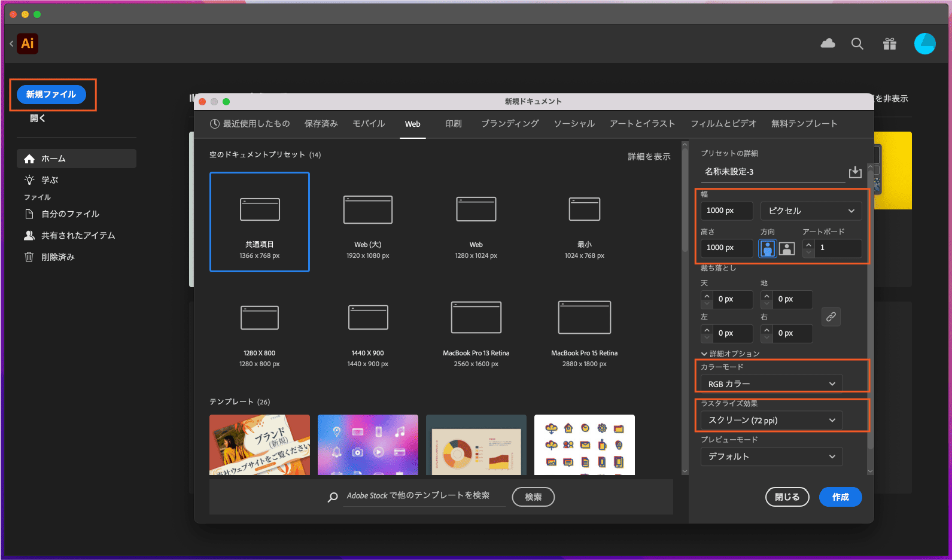Select the 最小 1024 x 768 preset

[x=585, y=222]
